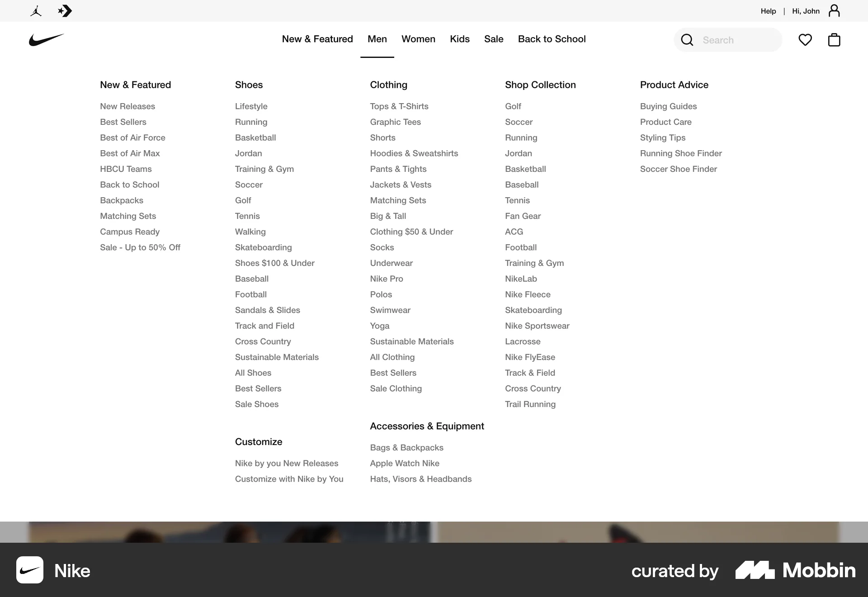Switch to the Kids navigation tab
This screenshot has height=597, width=868.
[459, 39]
